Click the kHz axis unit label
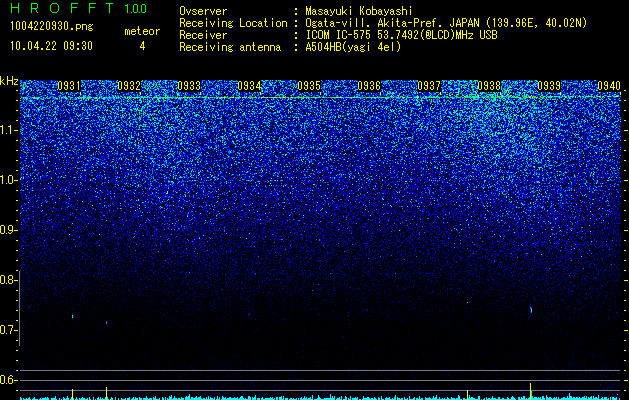629x400 pixels. [9, 81]
